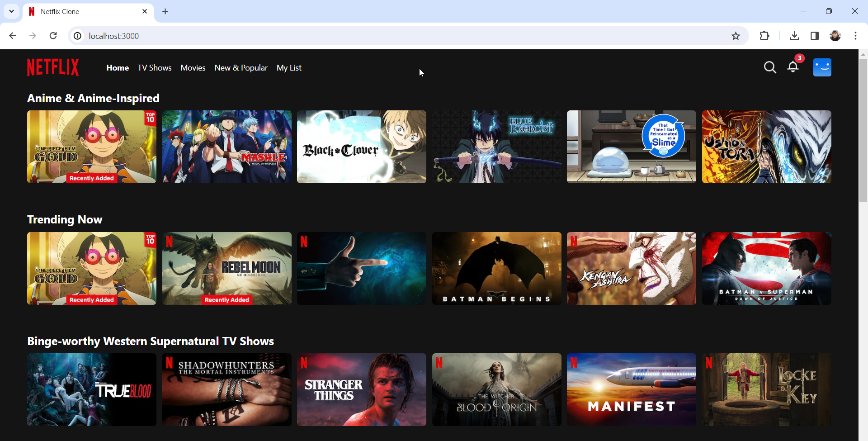Open the True Blood thumbnail
Image resolution: width=868 pixels, height=441 pixels.
click(92, 389)
